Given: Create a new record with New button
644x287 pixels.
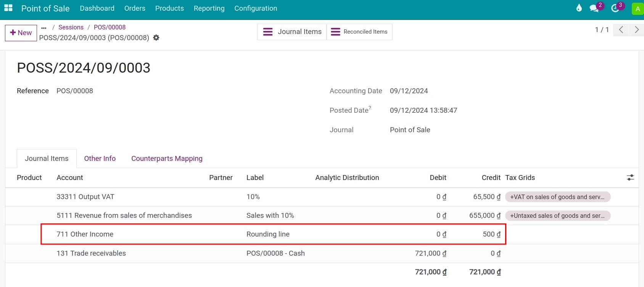Looking at the screenshot, I should point(21,33).
